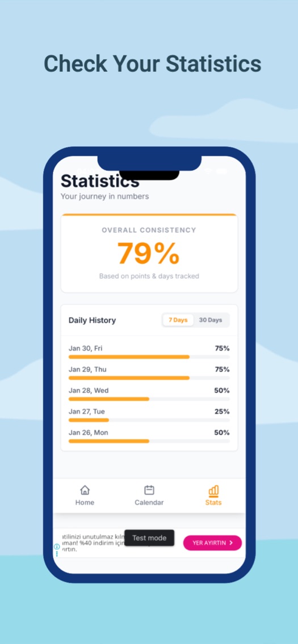Open the Home tab house icon
The width and height of the screenshot is (298, 644).
pos(85,490)
